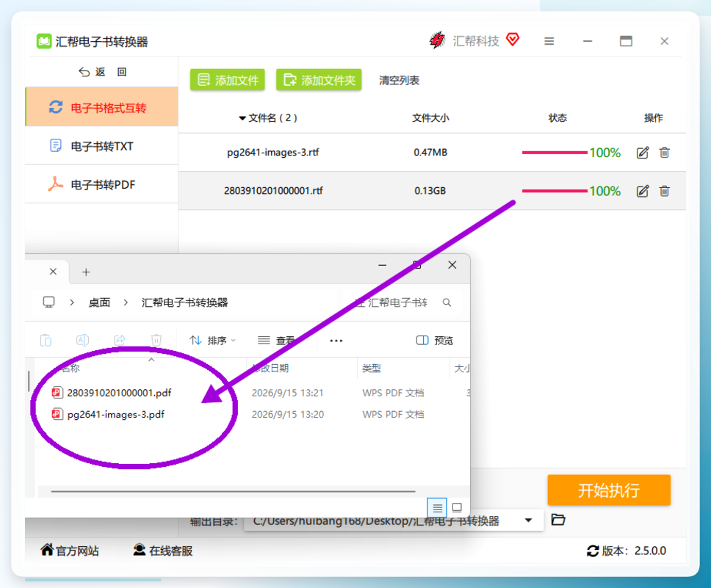711x588 pixels.
Task: Click the green 添加文件 button
Action: pyautogui.click(x=227, y=80)
